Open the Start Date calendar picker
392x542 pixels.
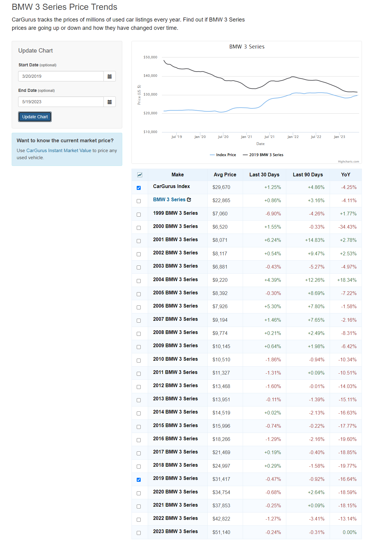tap(110, 76)
